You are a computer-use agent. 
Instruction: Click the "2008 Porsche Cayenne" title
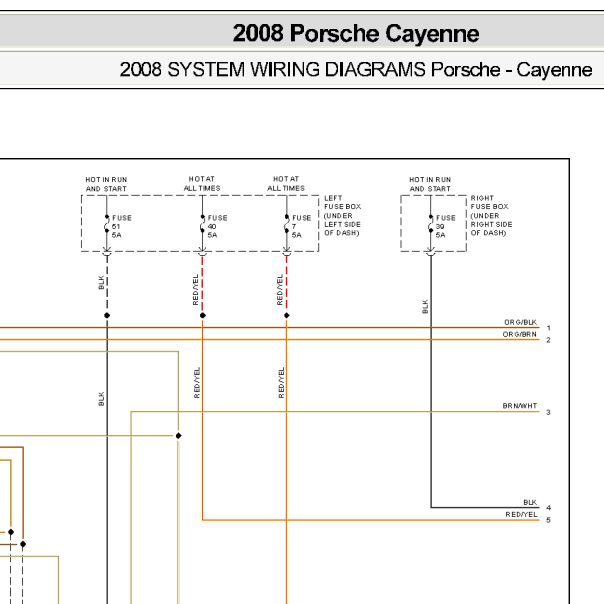click(356, 34)
